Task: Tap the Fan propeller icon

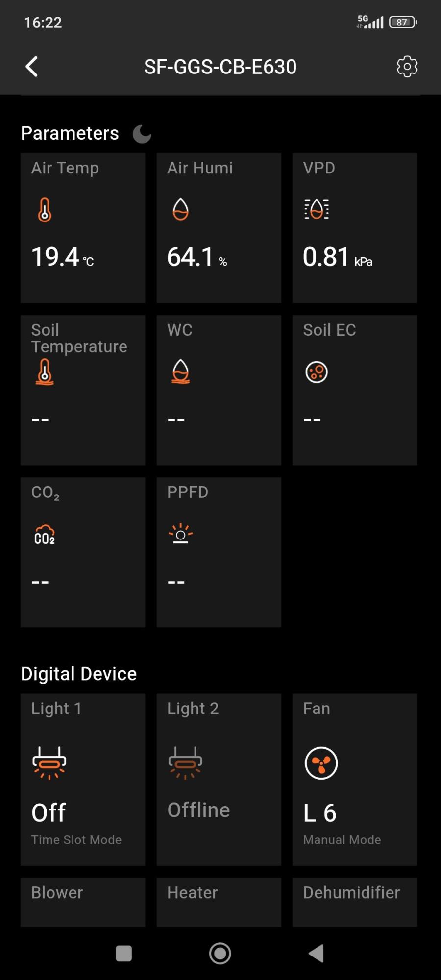Action: 321,763
